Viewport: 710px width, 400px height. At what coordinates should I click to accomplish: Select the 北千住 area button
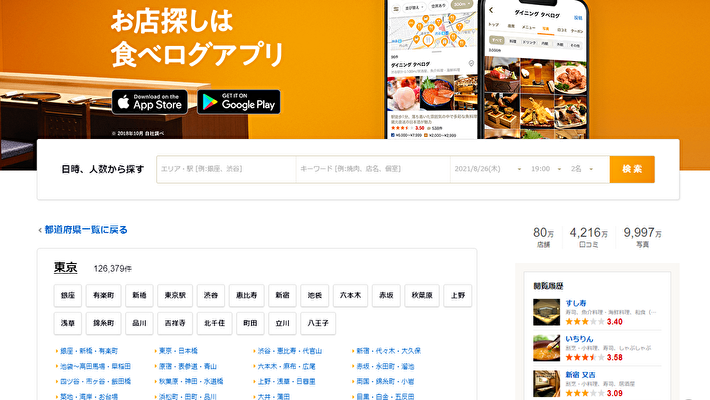215,323
